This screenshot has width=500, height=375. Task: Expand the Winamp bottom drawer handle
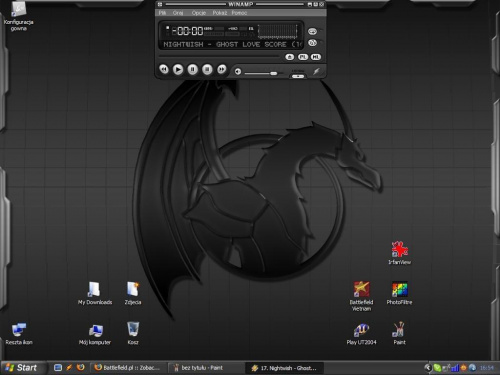(298, 76)
